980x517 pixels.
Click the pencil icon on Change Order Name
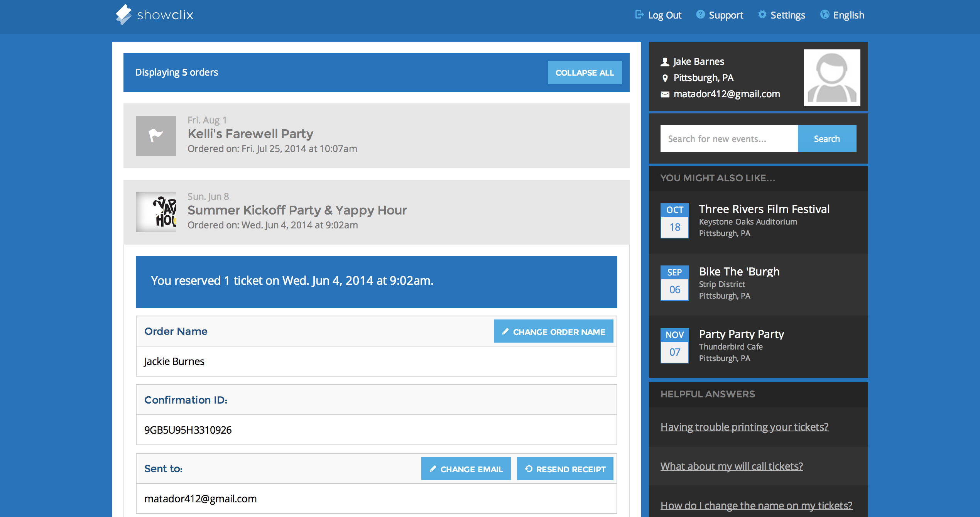506,331
